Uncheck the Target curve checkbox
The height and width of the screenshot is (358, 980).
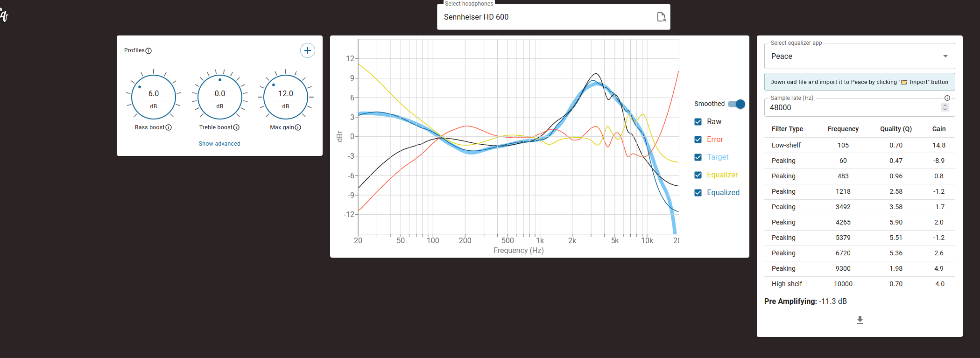(698, 157)
